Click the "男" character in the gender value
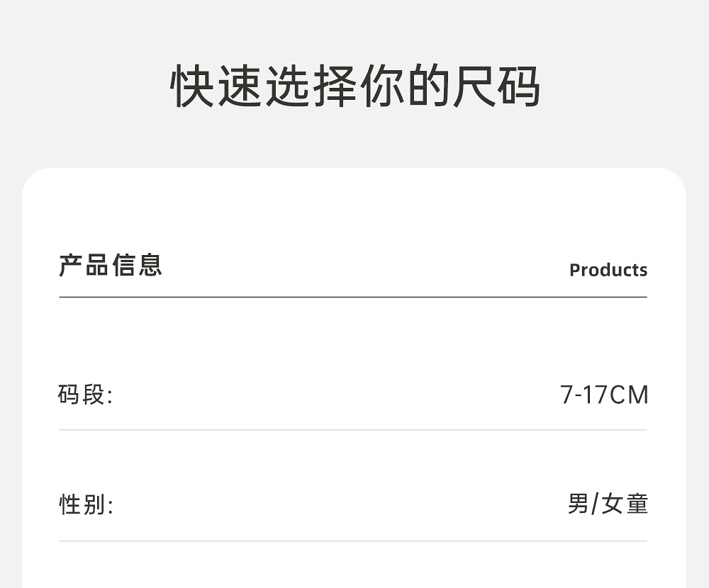 pos(578,504)
